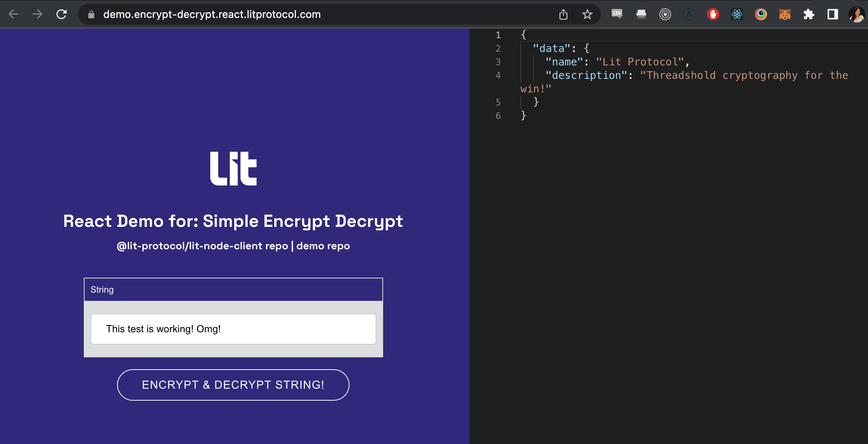Go back to previous page

pyautogui.click(x=13, y=14)
